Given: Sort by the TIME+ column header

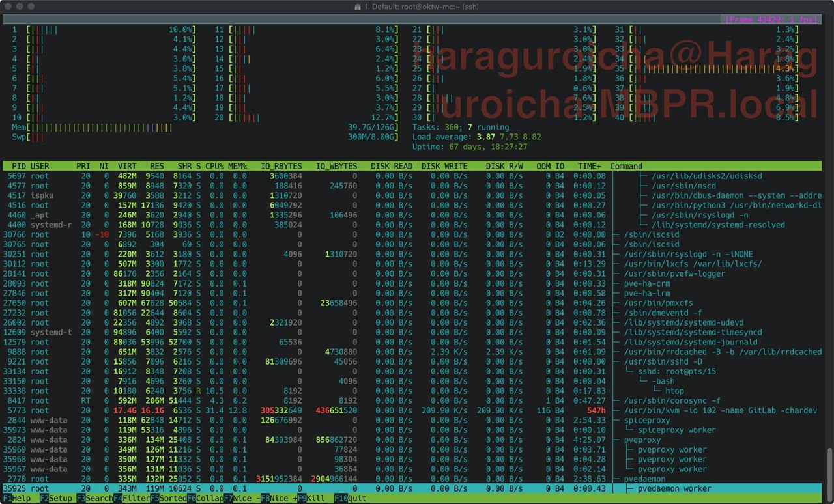Looking at the screenshot, I should (589, 166).
